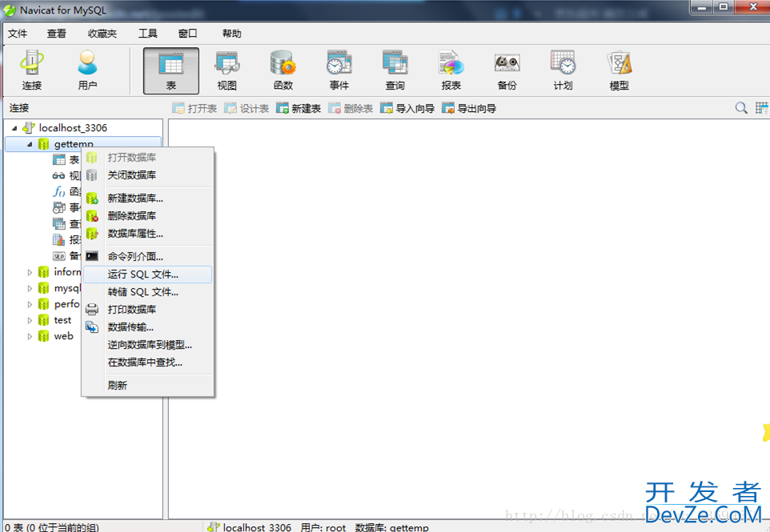Image resolution: width=770 pixels, height=532 pixels.
Task: Collapse the gettemp database node
Action: coord(30,144)
